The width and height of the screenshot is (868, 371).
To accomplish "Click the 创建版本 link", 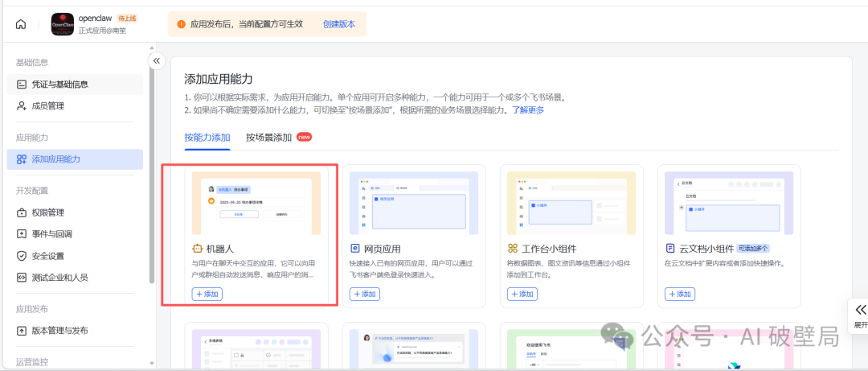I will pos(339,24).
